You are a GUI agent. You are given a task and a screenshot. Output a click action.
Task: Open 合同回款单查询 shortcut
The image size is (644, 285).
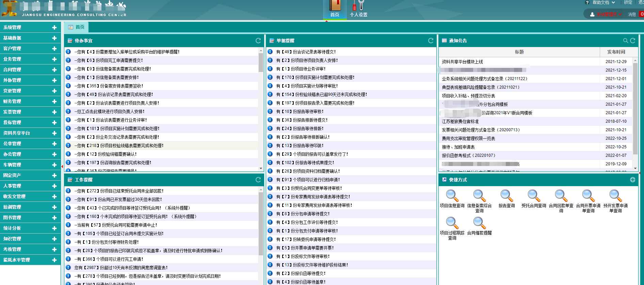pyautogui.click(x=561, y=201)
